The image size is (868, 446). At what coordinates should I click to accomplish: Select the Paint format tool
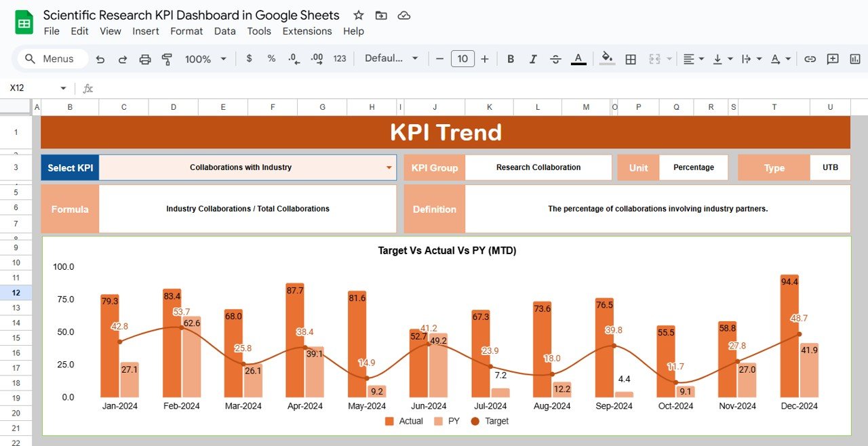[166, 59]
